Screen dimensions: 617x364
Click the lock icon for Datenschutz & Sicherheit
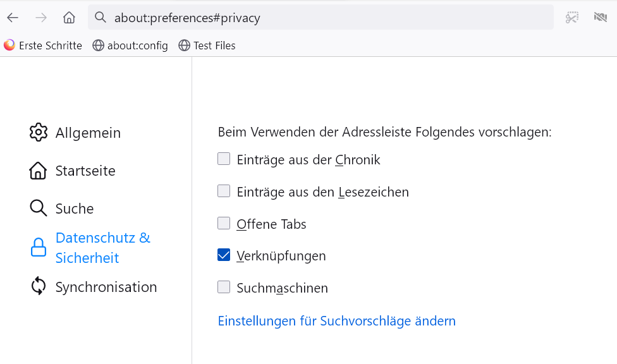coord(39,248)
